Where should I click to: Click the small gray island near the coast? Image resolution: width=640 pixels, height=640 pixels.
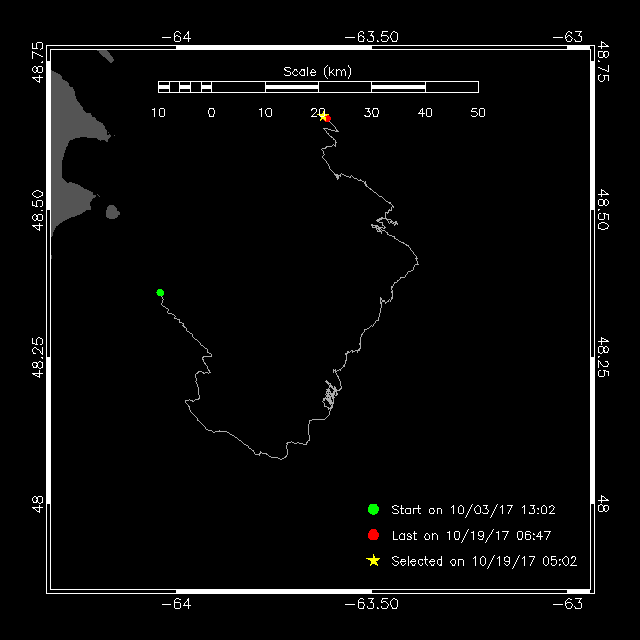[x=113, y=212]
